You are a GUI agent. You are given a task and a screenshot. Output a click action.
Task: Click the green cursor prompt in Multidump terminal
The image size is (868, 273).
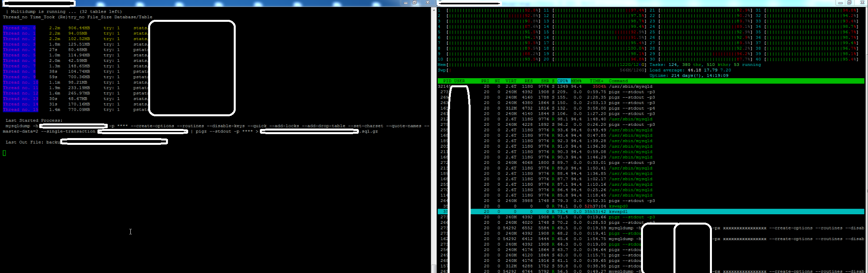click(4, 153)
